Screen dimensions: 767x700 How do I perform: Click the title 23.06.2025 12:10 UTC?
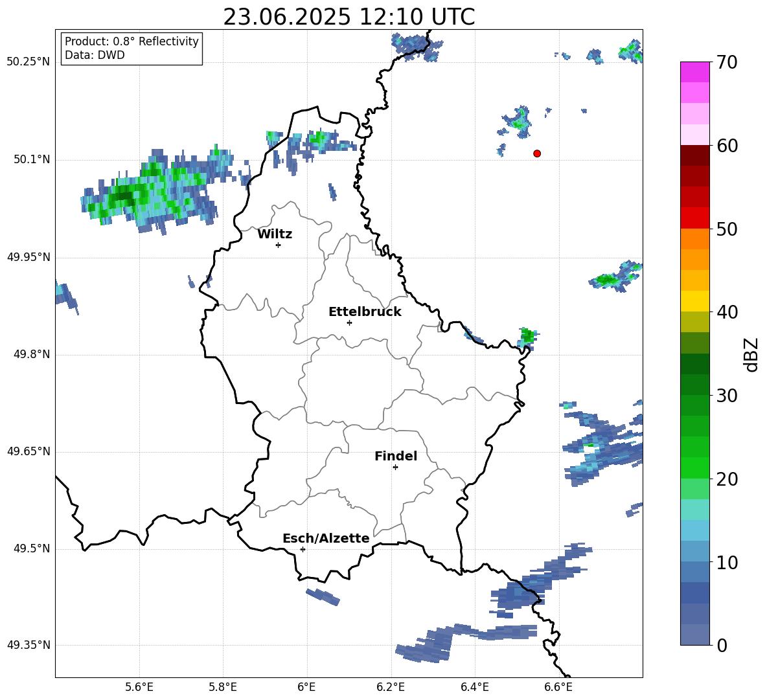pos(349,17)
